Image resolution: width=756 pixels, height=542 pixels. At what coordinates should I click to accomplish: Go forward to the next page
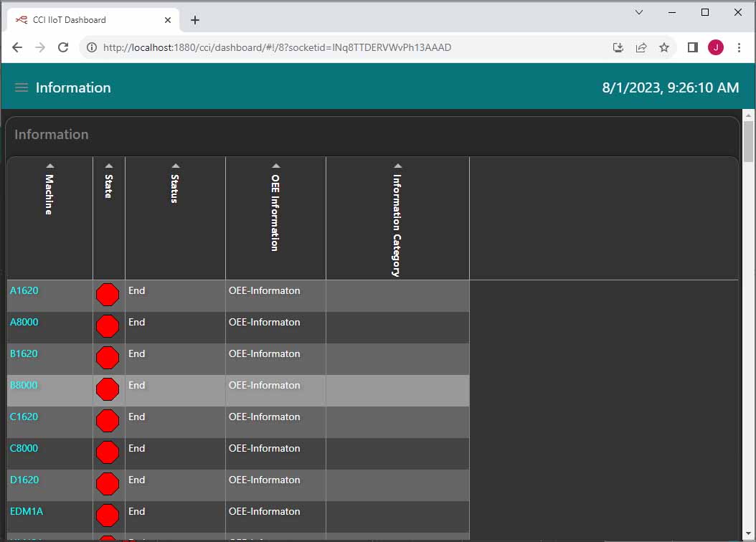point(40,47)
